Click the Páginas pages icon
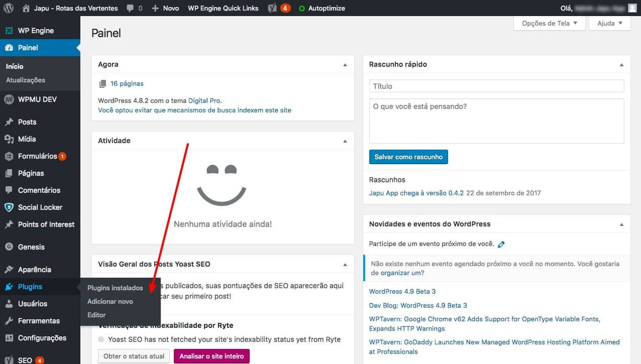Screen dimensions: 641x364 pos(9,173)
